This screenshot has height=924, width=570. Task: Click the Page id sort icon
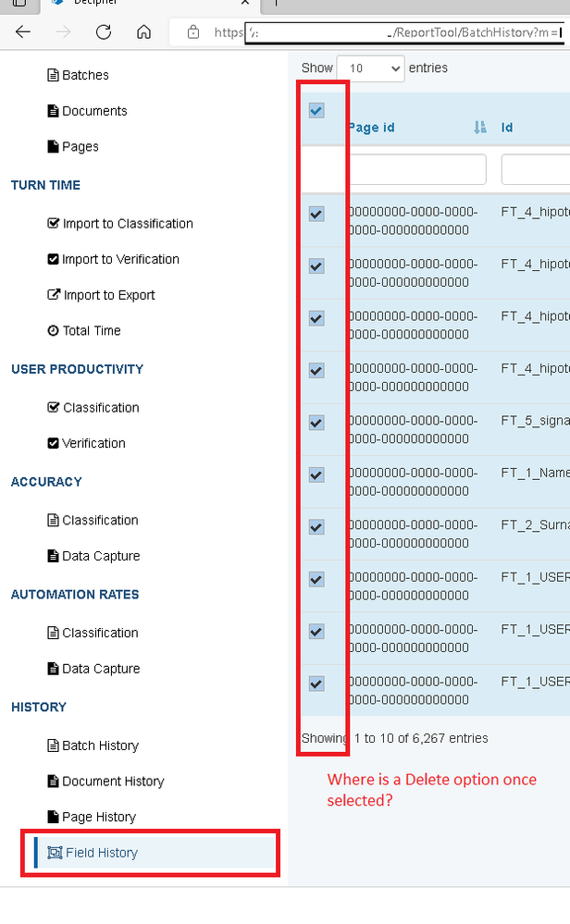[479, 128]
